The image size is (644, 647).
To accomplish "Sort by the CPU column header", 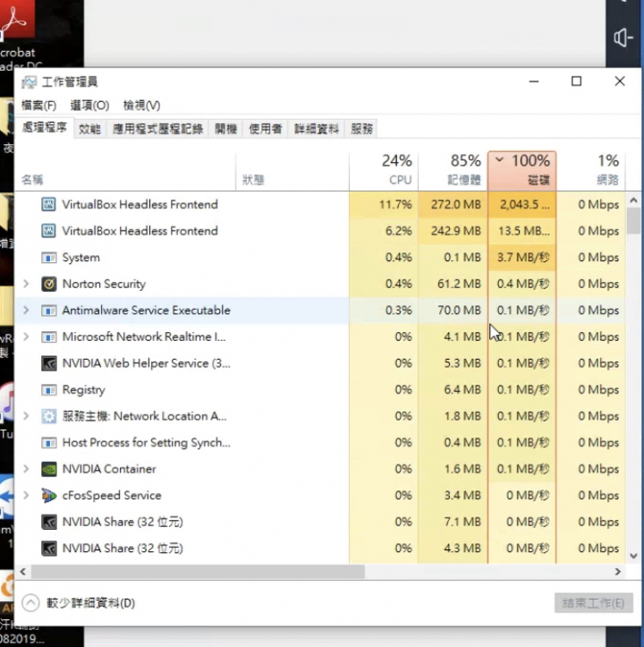I will 384,171.
